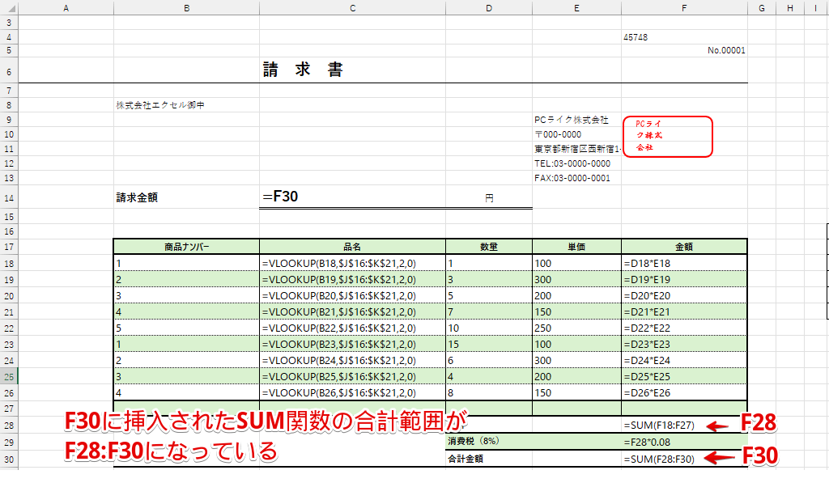The height and width of the screenshot is (504, 829).
Task: Select unit price 250 in row 22
Action: pyautogui.click(x=576, y=328)
